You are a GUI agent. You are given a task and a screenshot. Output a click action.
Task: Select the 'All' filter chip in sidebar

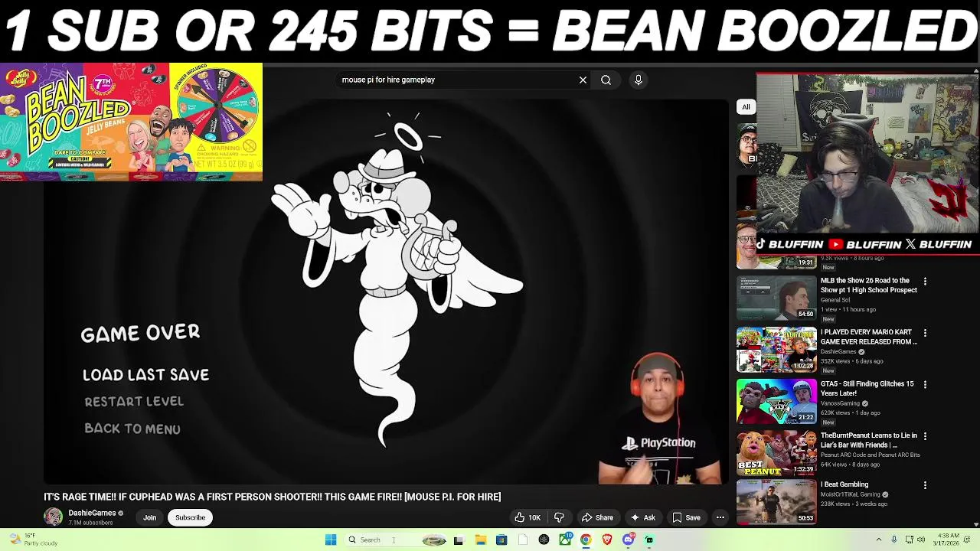point(746,107)
